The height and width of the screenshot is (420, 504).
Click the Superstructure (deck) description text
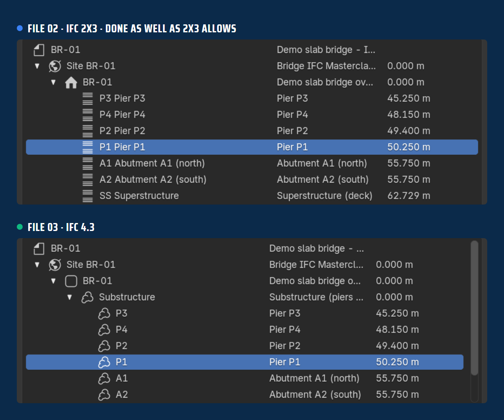click(x=325, y=196)
